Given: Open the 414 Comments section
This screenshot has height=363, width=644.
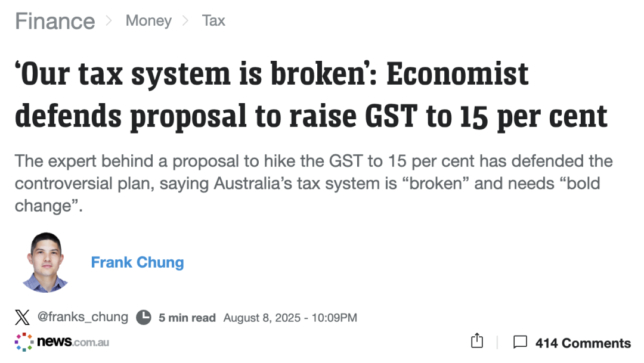Looking at the screenshot, I should click(583, 343).
